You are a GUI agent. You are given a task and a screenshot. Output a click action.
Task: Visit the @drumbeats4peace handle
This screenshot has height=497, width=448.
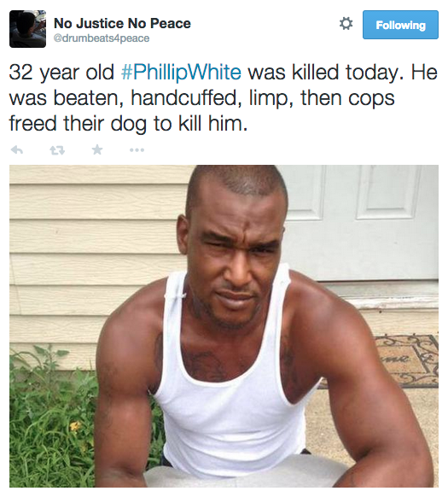(102, 38)
